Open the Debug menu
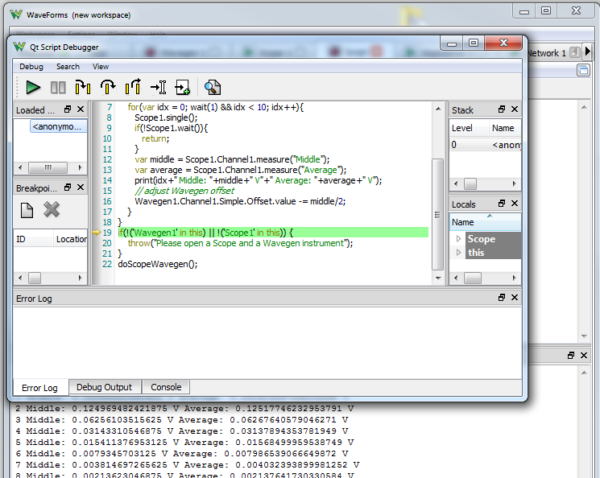Image resolution: width=600 pixels, height=478 pixels. pos(31,67)
